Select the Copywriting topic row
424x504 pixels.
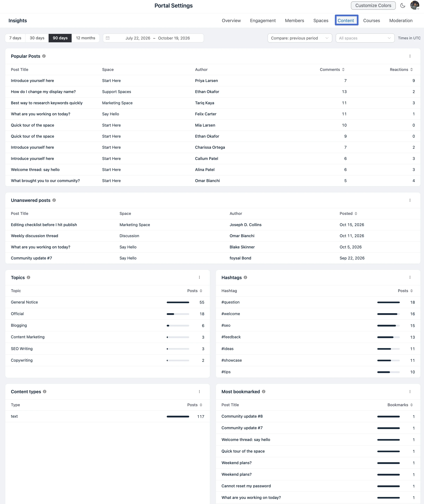pos(107,360)
